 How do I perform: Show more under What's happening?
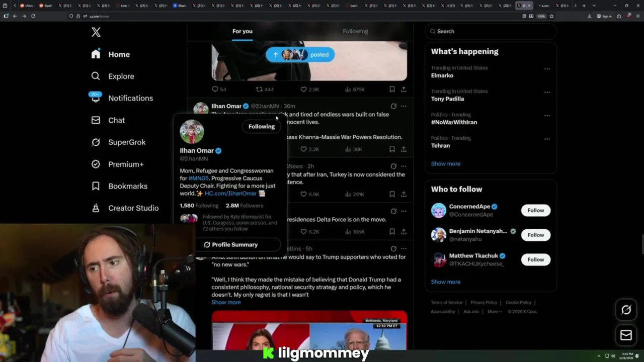pyautogui.click(x=445, y=163)
